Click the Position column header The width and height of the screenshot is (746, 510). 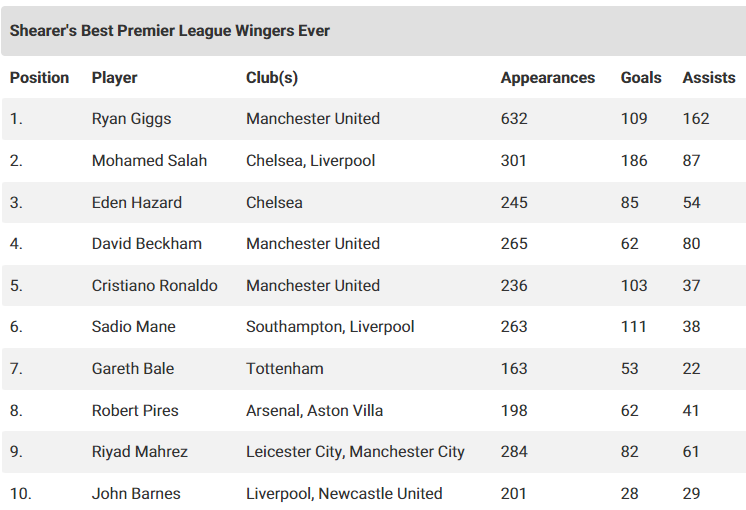tap(39, 78)
